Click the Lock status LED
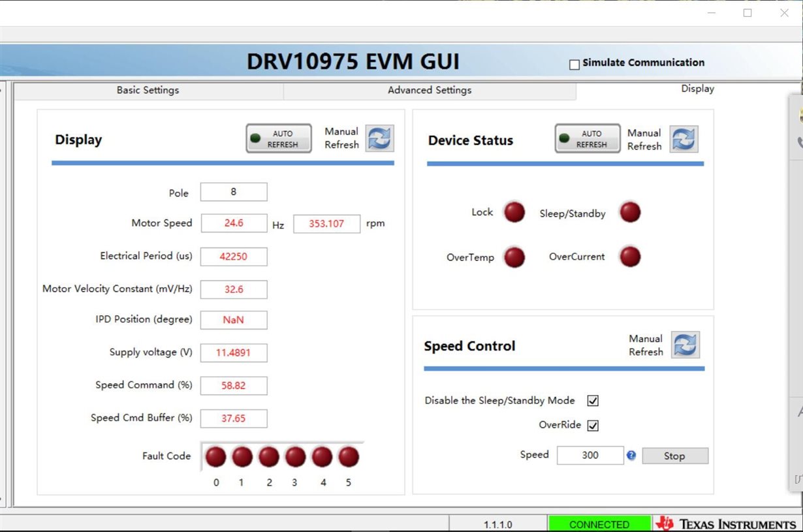The image size is (803, 532). (x=514, y=212)
